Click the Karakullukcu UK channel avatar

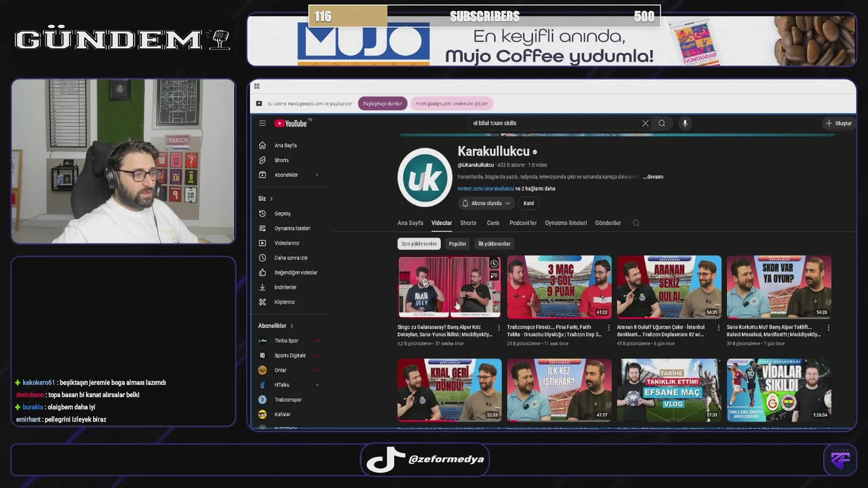tap(425, 178)
